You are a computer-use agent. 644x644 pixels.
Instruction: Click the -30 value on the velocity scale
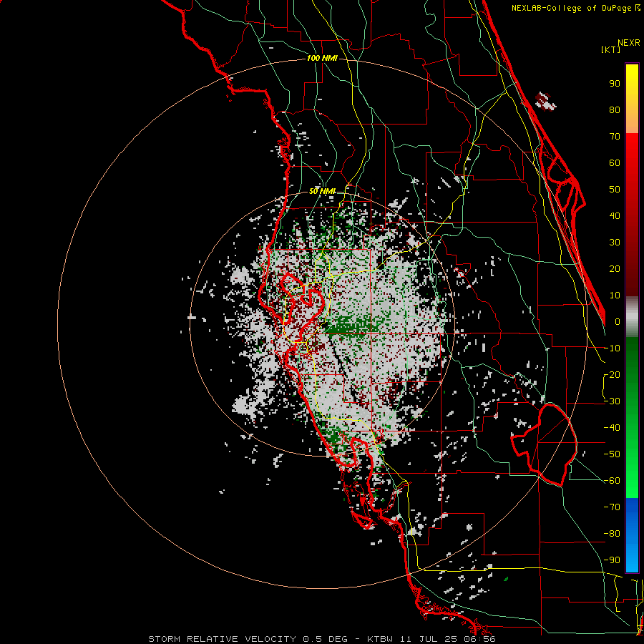click(612, 401)
